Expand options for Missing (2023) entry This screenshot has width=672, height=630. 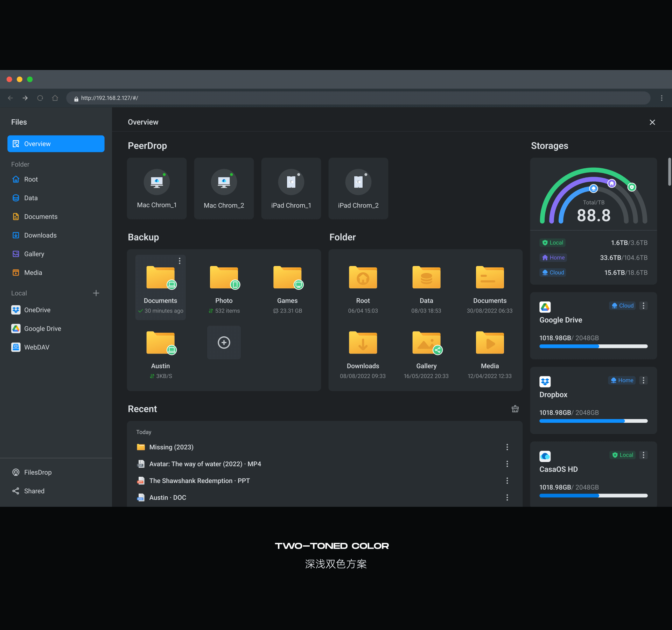507,447
